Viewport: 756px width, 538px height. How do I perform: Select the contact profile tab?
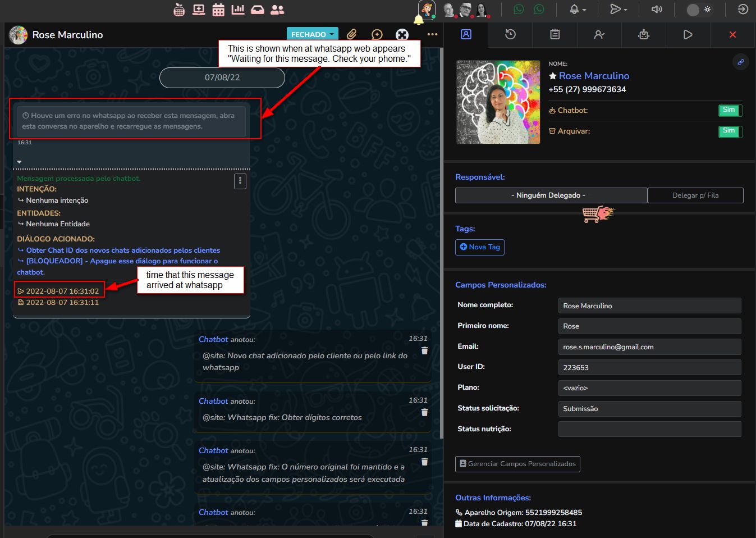pyautogui.click(x=466, y=35)
